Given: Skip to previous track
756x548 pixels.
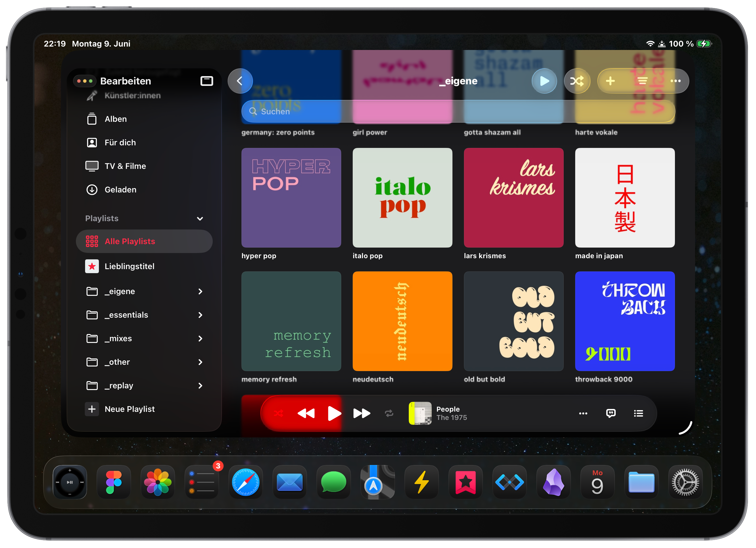Looking at the screenshot, I should 306,414.
